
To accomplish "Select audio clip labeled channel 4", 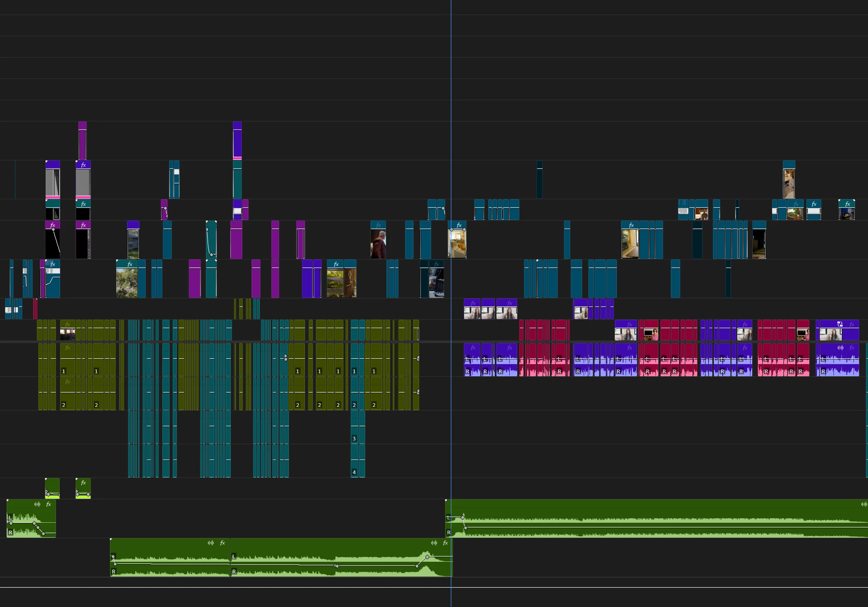I will coord(354,461).
